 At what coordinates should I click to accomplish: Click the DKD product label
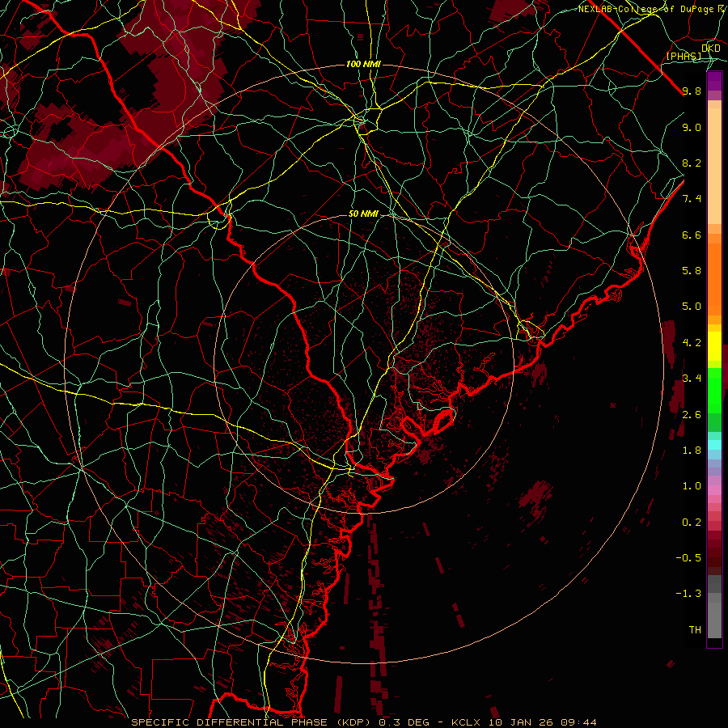pos(710,49)
